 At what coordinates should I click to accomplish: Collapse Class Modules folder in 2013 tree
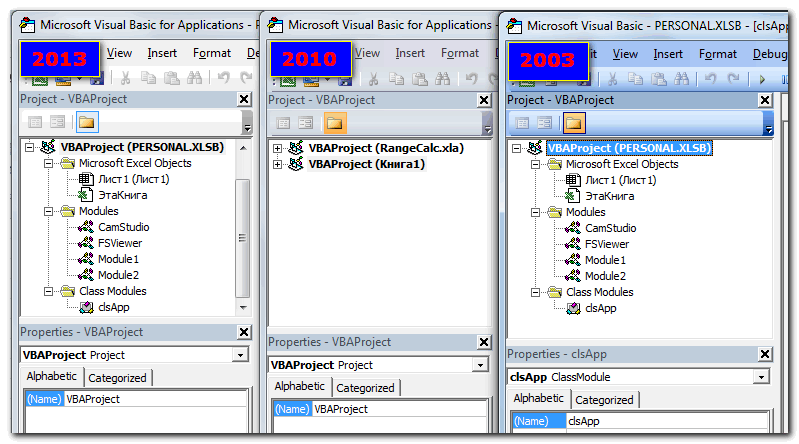coord(48,292)
